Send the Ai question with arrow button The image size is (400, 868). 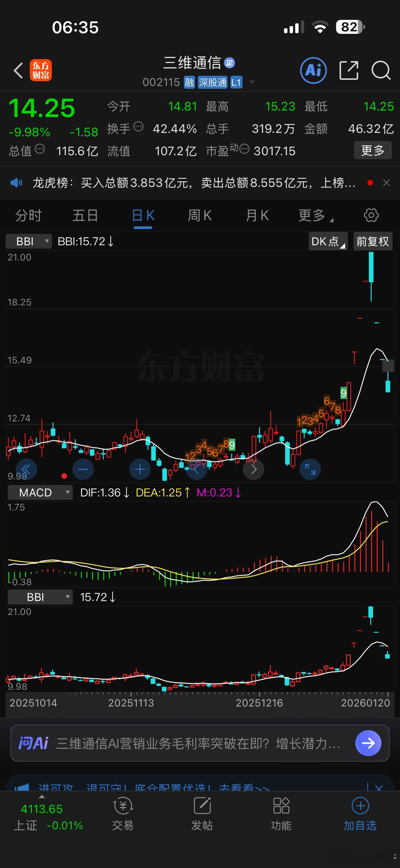point(368,743)
